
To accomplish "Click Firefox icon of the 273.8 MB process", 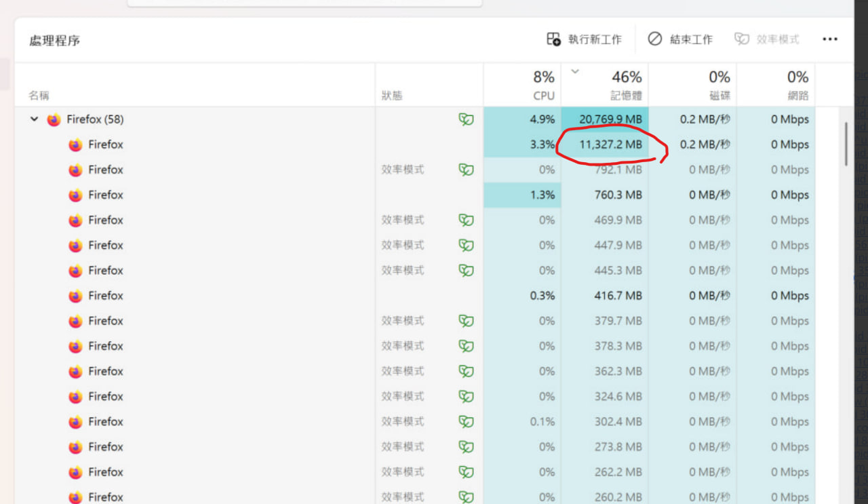I will 75,447.
